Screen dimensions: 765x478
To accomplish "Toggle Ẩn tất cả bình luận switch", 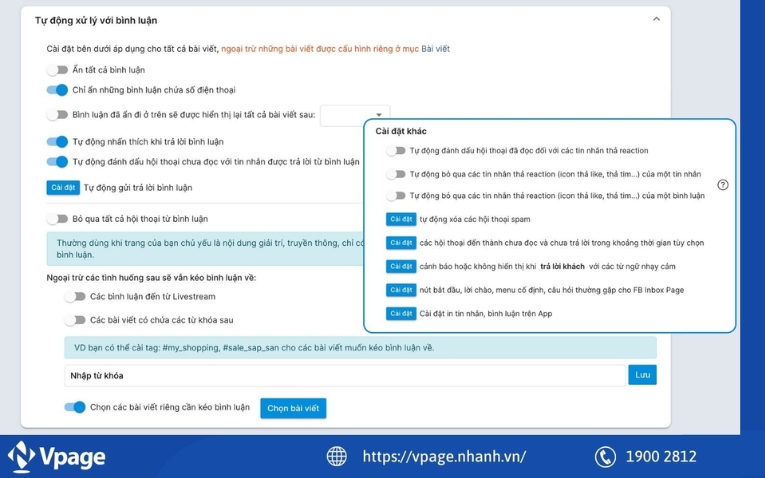I will pyautogui.click(x=57, y=70).
